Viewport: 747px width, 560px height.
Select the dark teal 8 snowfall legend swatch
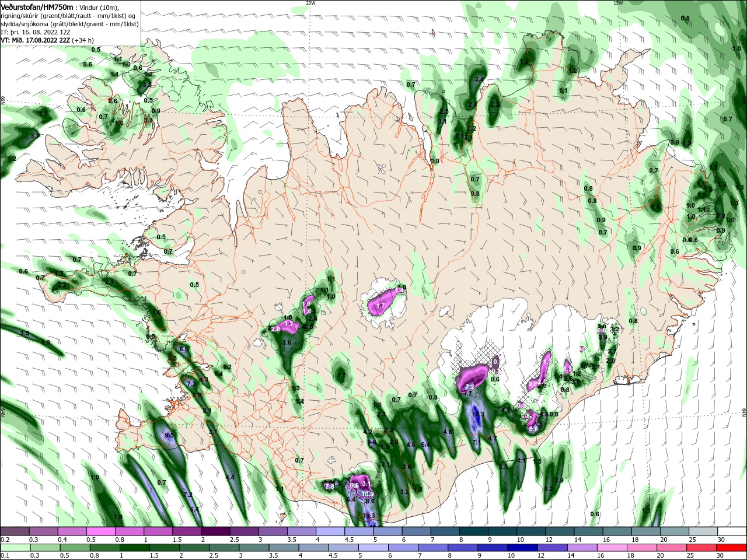click(474, 531)
